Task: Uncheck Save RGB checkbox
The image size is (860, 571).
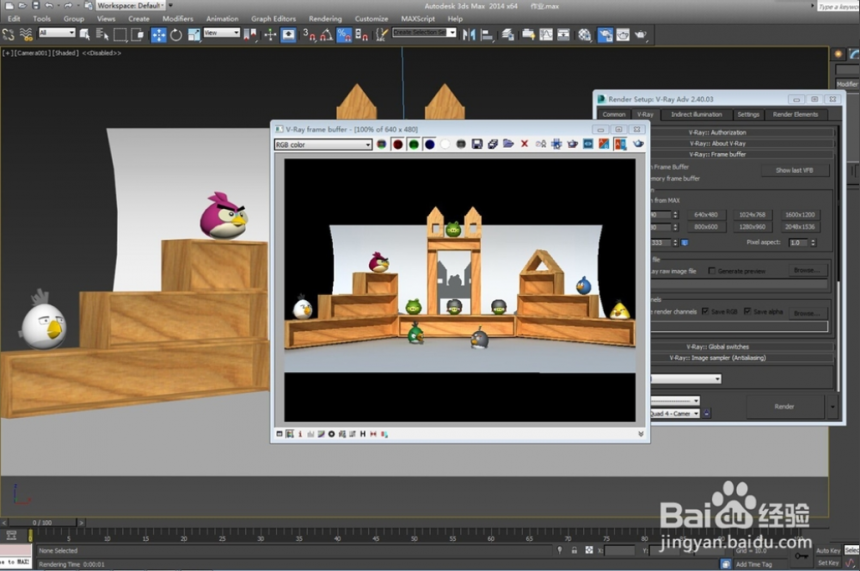Action: click(705, 312)
